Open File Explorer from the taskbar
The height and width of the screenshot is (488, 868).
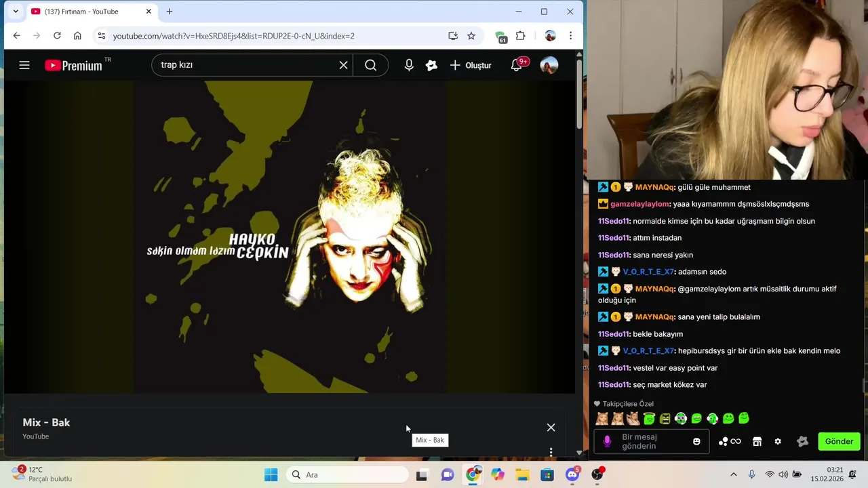(522, 474)
